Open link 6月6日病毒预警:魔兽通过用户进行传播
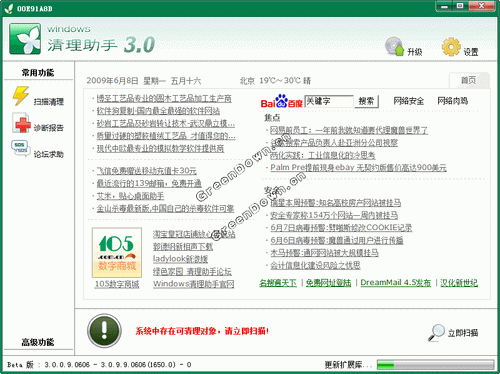This screenshot has height=374, width=500. click(x=337, y=240)
